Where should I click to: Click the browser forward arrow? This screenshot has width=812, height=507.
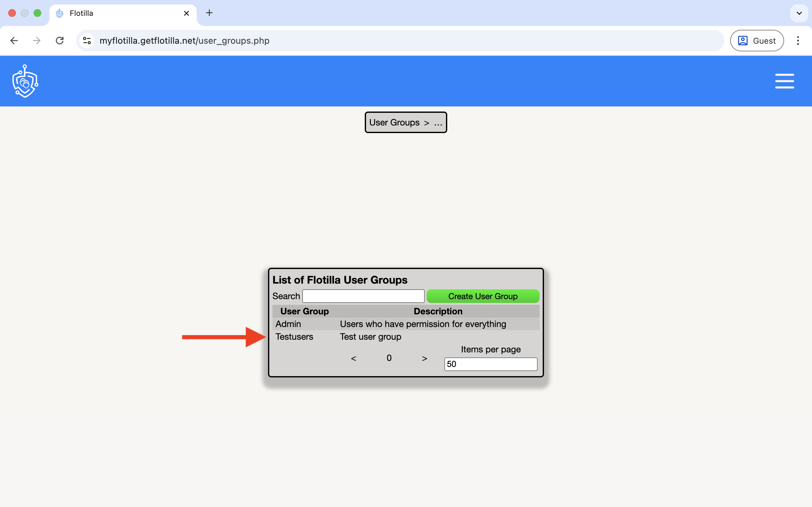point(36,41)
